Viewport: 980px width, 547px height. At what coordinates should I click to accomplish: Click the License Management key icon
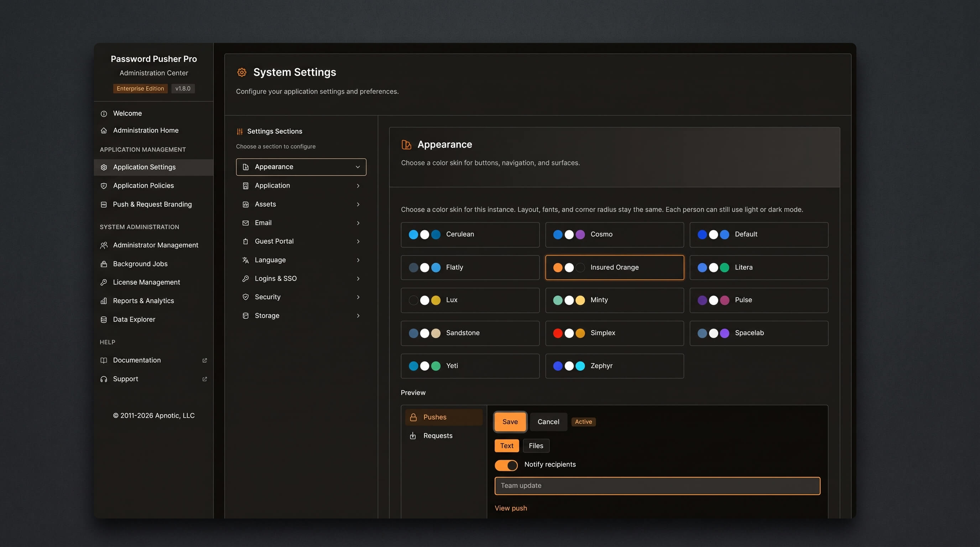(104, 282)
